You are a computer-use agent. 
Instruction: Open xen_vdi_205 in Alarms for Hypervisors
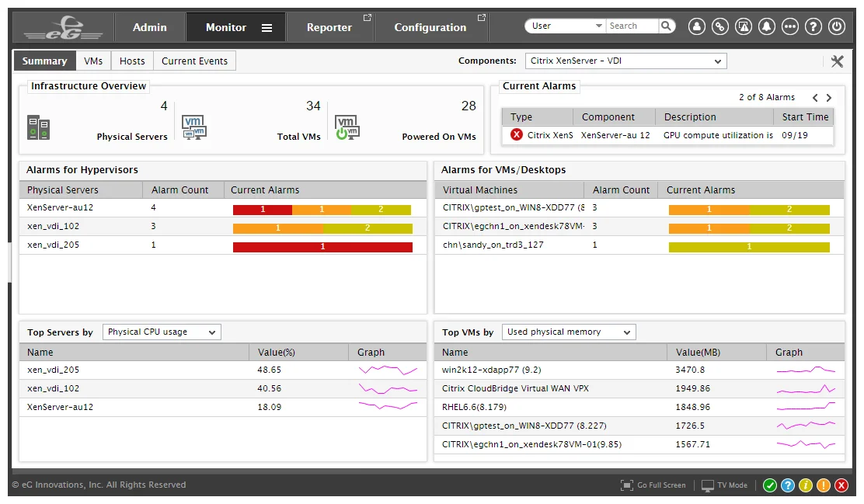(53, 245)
